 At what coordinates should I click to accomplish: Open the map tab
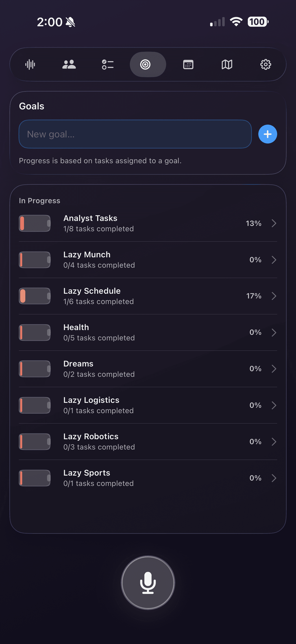point(227,64)
